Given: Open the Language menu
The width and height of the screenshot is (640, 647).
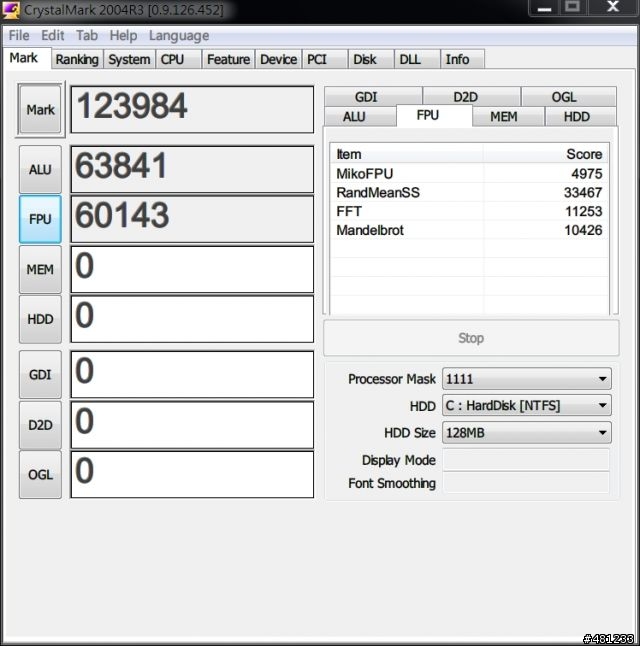Looking at the screenshot, I should tap(179, 35).
